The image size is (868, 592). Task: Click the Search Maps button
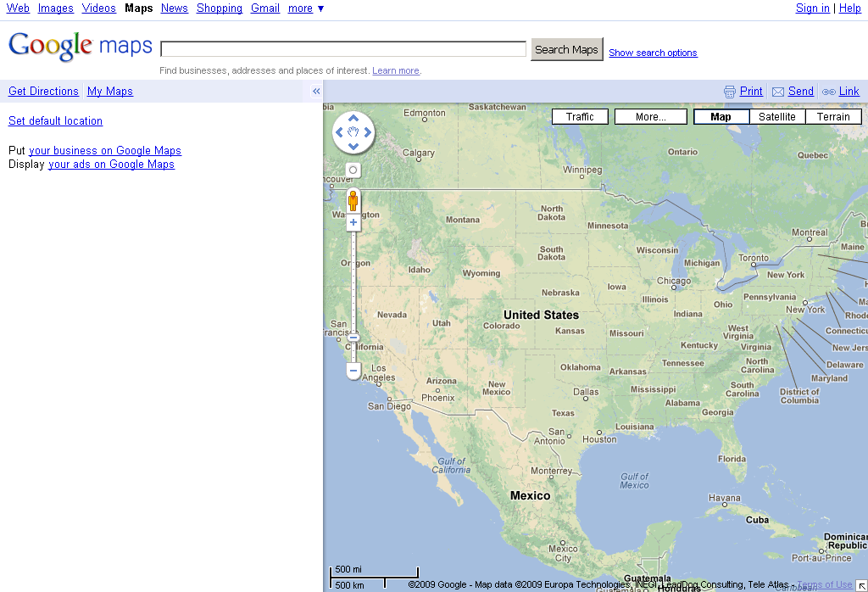566,49
